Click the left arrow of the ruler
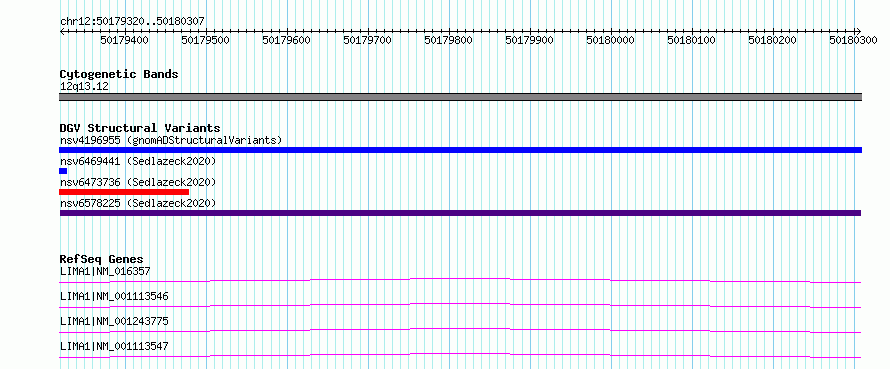This screenshot has height=369, width=890. click(x=62, y=31)
